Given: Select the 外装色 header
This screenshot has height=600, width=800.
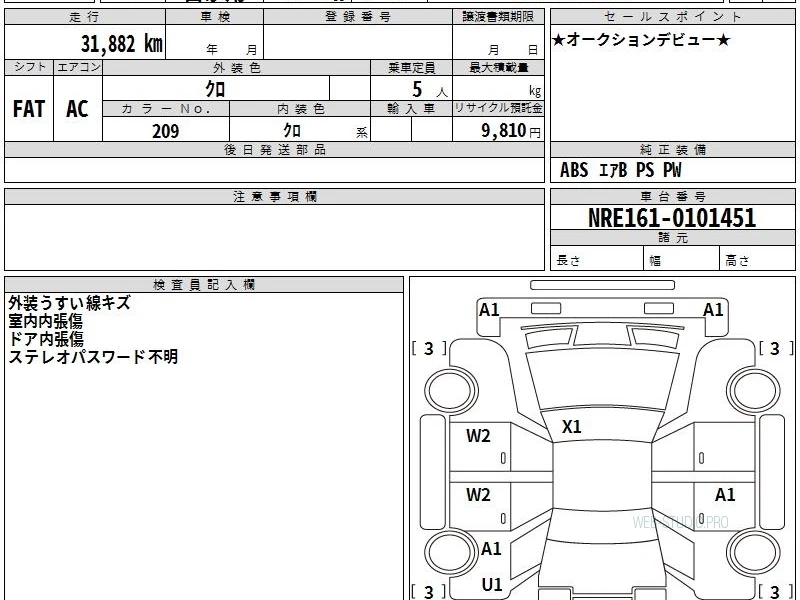Looking at the screenshot, I should click(x=237, y=68).
